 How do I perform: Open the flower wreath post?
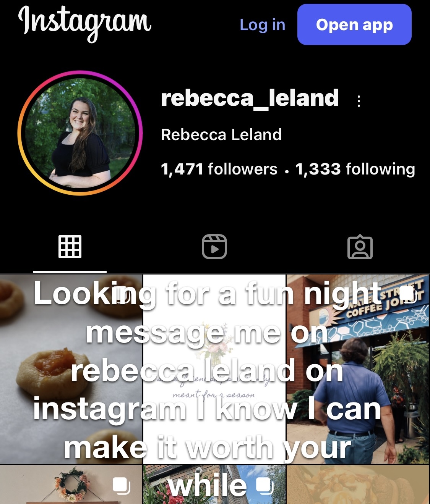(x=71, y=485)
